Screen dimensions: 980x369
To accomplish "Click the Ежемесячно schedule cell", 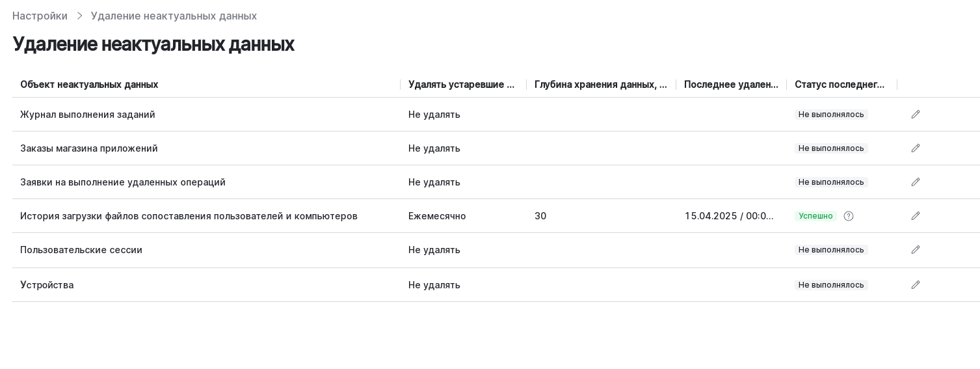I will coord(437,216).
